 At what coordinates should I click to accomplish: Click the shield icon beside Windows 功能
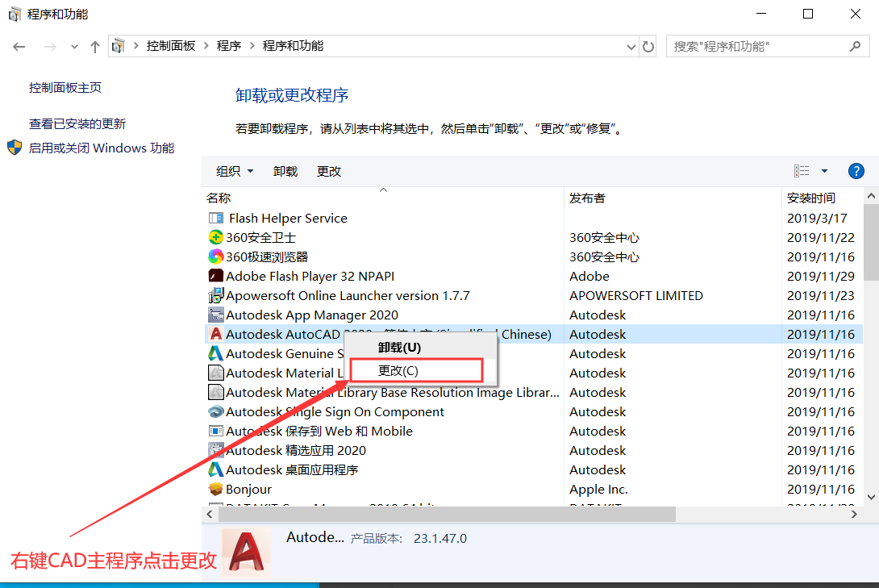[x=15, y=148]
